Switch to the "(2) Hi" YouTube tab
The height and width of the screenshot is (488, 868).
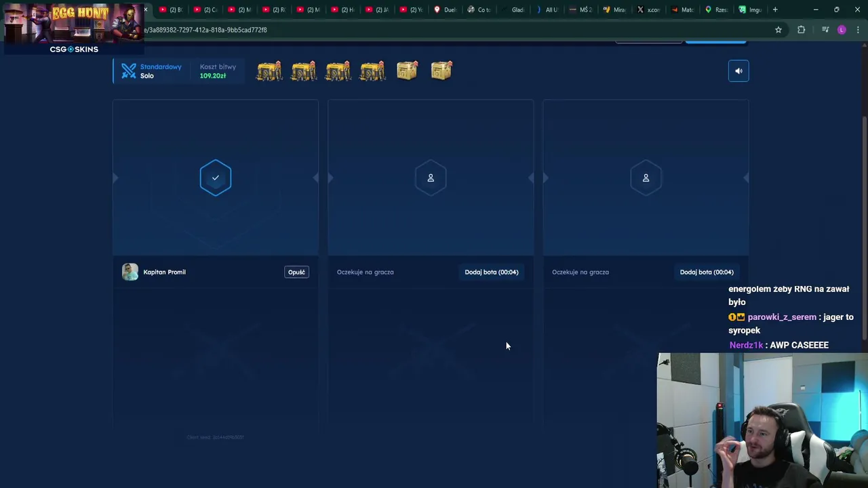pyautogui.click(x=343, y=9)
